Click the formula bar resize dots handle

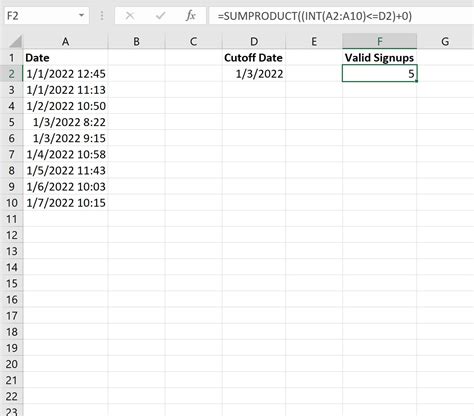click(x=102, y=16)
